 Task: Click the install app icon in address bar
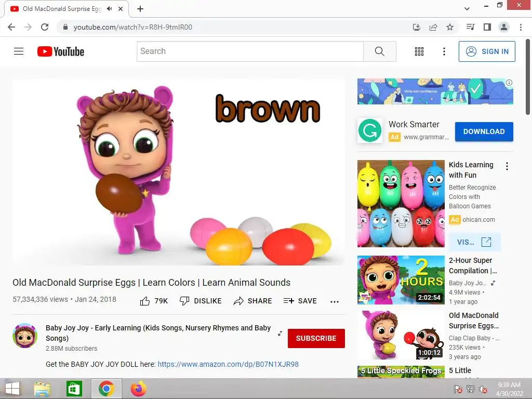pyautogui.click(x=416, y=27)
